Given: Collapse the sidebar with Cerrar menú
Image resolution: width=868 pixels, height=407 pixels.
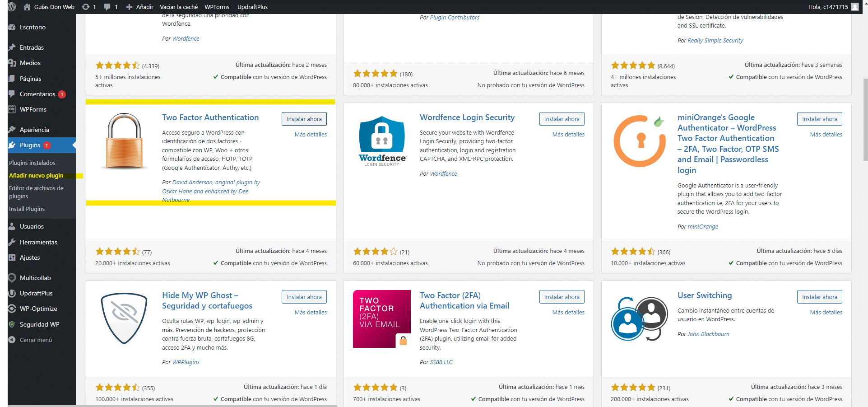Looking at the screenshot, I should tap(35, 340).
